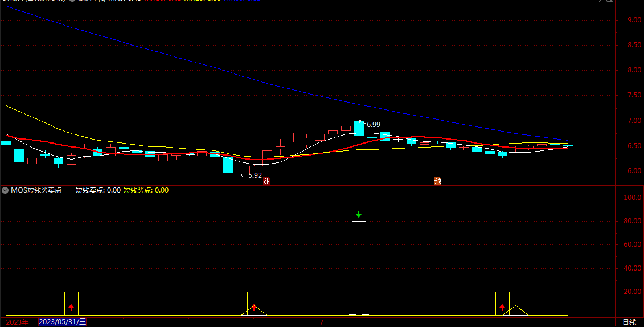This screenshot has width=644, height=327.
Task: Open the 预 forecast marker
Action: coord(438,181)
